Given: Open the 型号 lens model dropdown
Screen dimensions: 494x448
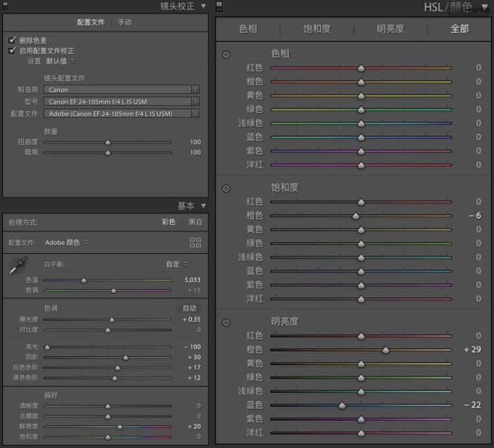Looking at the screenshot, I should click(x=121, y=102).
